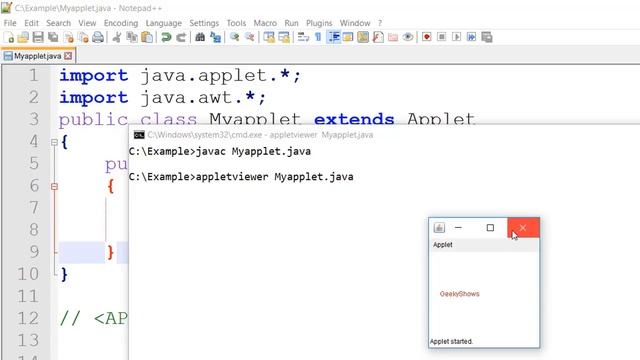
Task: Toggle the indent guide icon
Action: click(333, 38)
